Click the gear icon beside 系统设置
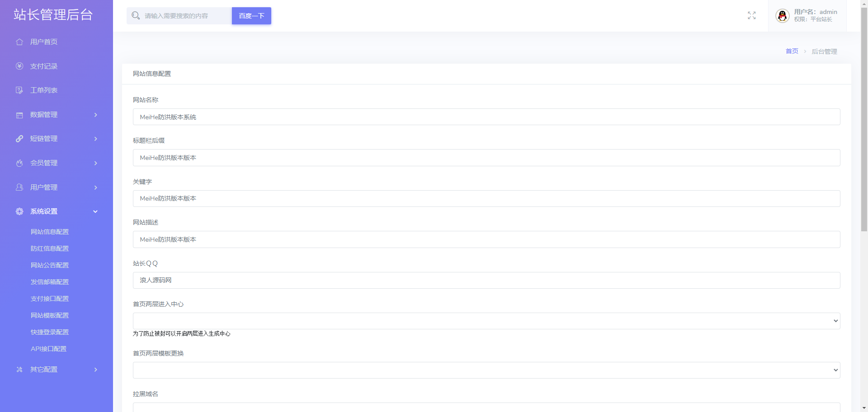Viewport: 868px width, 412px height. click(19, 211)
